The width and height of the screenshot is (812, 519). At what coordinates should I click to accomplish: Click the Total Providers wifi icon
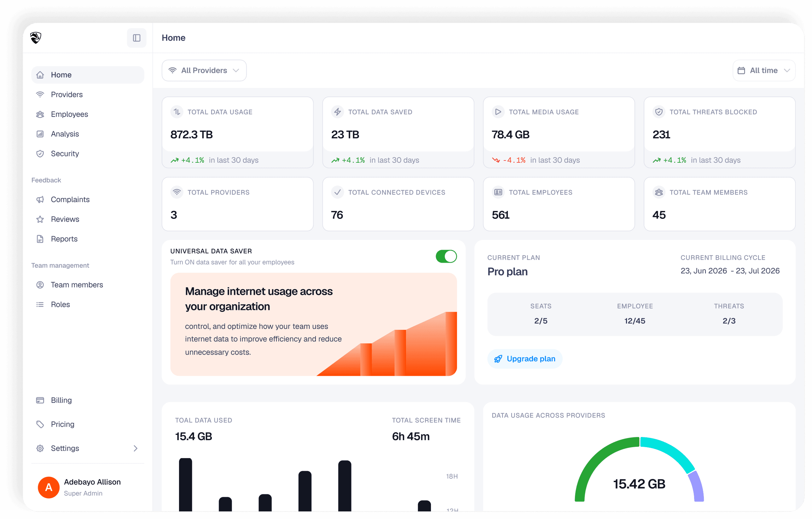[x=177, y=192]
